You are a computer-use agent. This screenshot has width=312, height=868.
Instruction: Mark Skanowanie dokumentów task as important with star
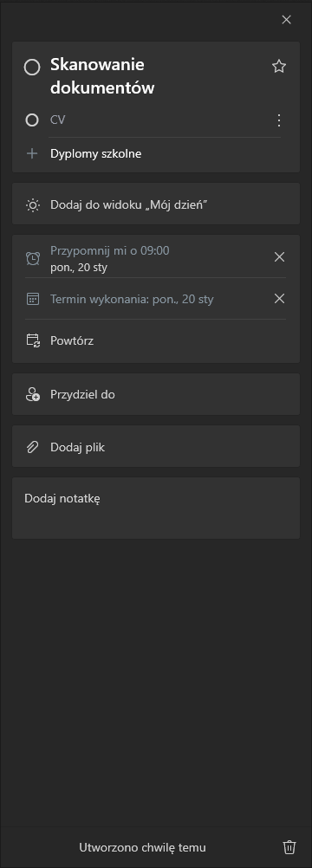(279, 67)
